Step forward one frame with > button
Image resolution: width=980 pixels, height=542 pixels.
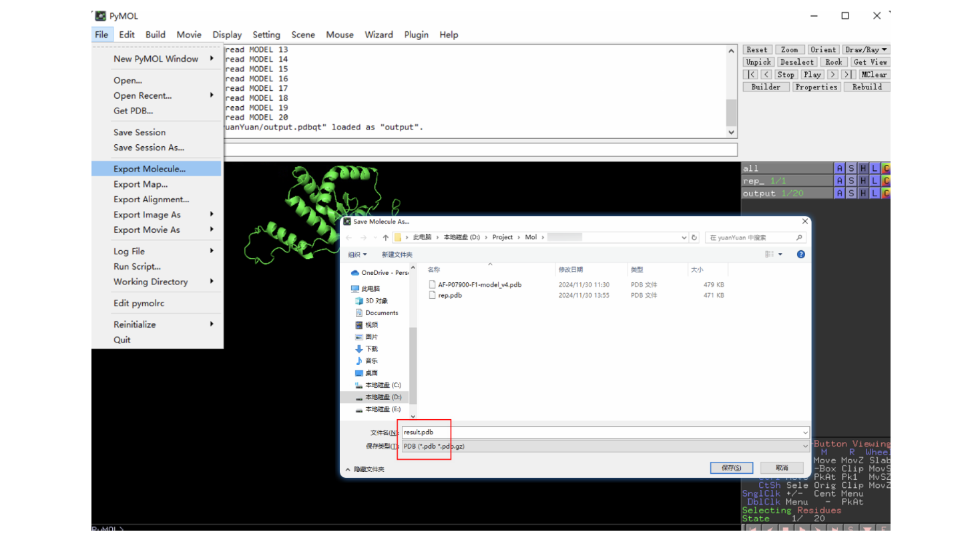pyautogui.click(x=832, y=75)
